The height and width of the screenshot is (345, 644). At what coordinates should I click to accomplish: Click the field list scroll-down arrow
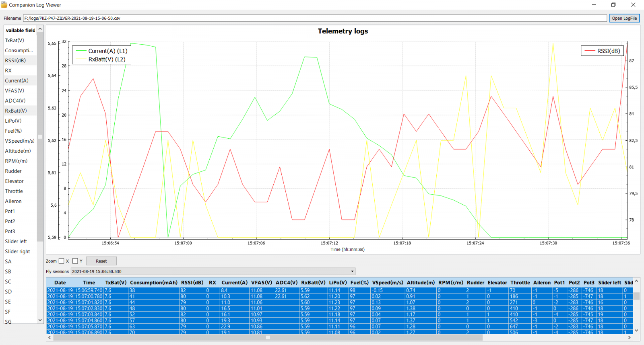[40, 320]
